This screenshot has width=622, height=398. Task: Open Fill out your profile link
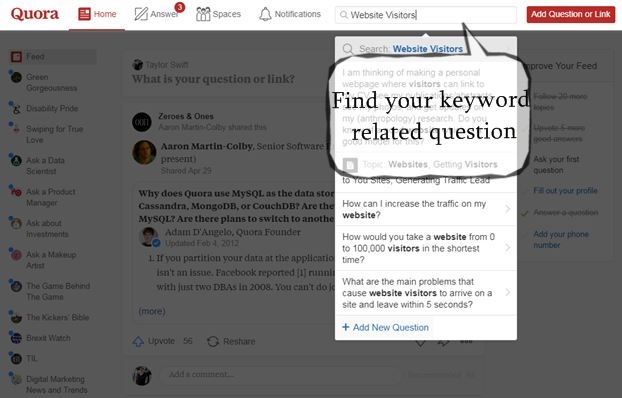coord(565,191)
